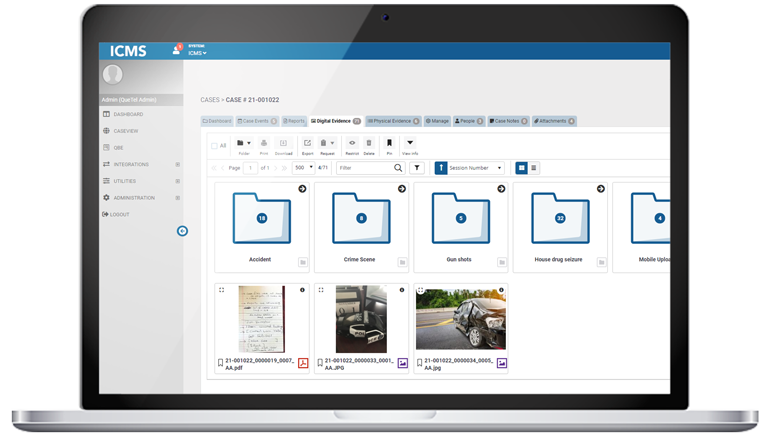Click the arrow icon on Gun shots folder

click(x=501, y=189)
